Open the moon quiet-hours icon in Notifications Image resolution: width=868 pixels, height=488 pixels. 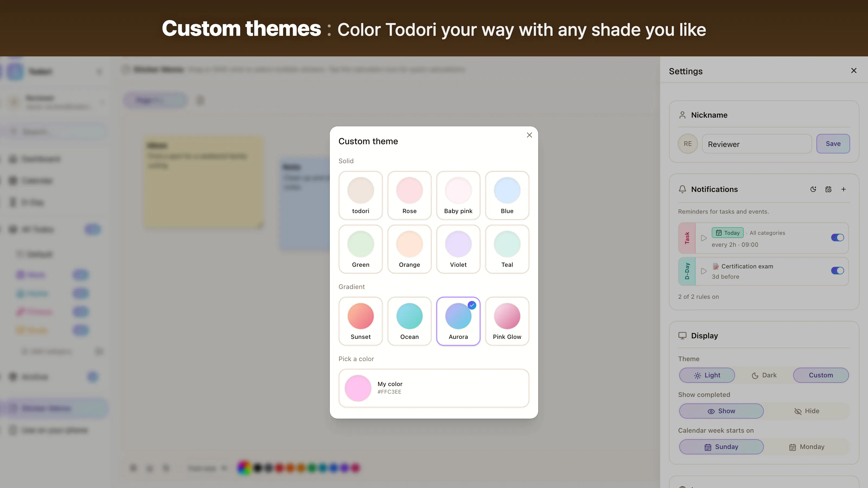pos(813,189)
